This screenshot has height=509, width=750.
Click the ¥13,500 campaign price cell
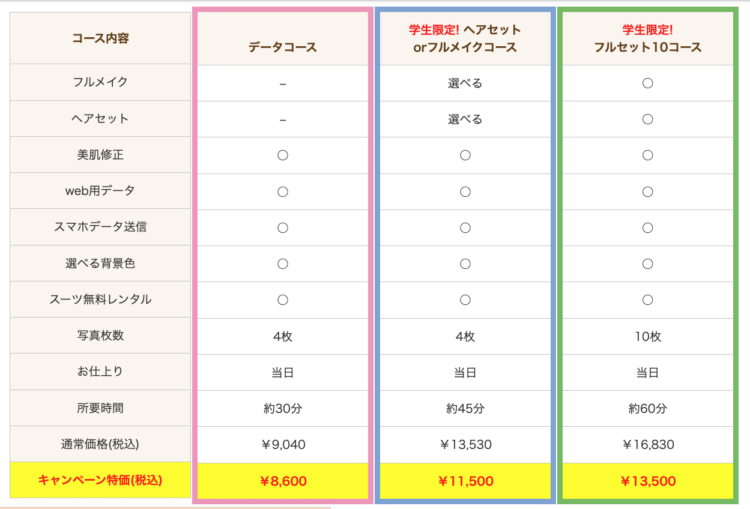point(648,481)
